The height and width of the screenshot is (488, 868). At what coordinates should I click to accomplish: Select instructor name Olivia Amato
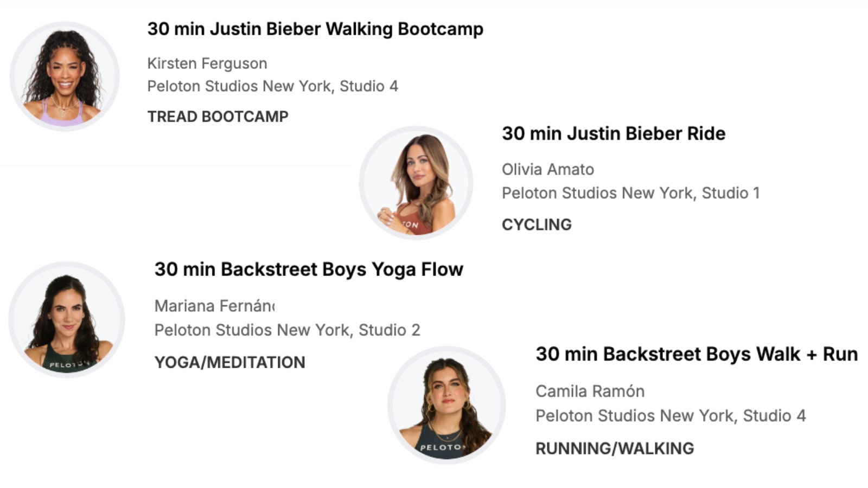coord(547,170)
